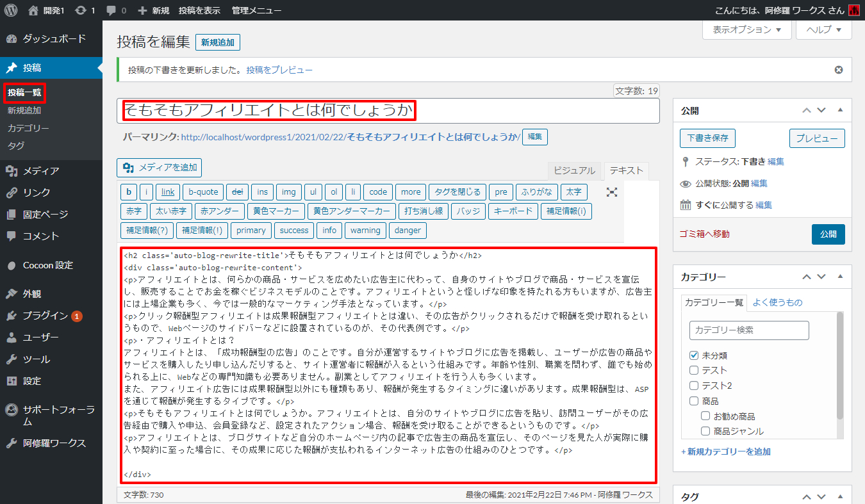Open 阿修羅ワークス in the sidebar
Image resolution: width=865 pixels, height=504 pixels.
pos(51,443)
